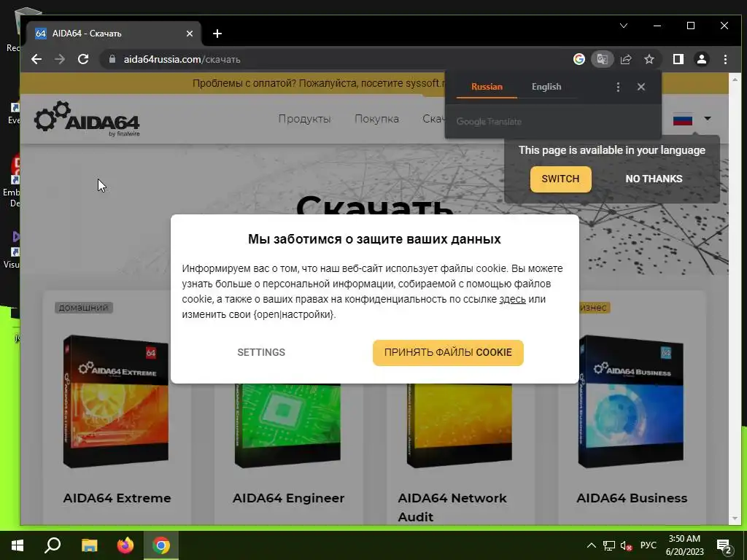Open the notification center icon
This screenshot has width=747, height=560.
[x=724, y=546]
